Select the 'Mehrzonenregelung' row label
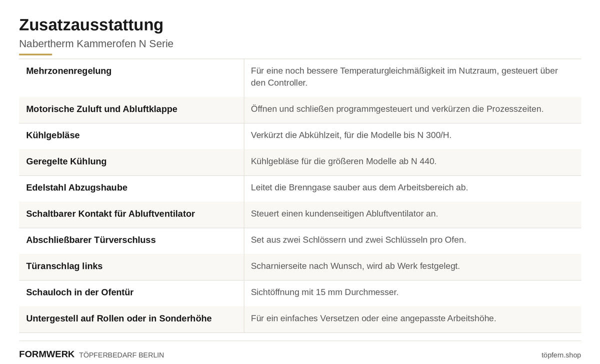This screenshot has width=600, height=364. point(69,71)
